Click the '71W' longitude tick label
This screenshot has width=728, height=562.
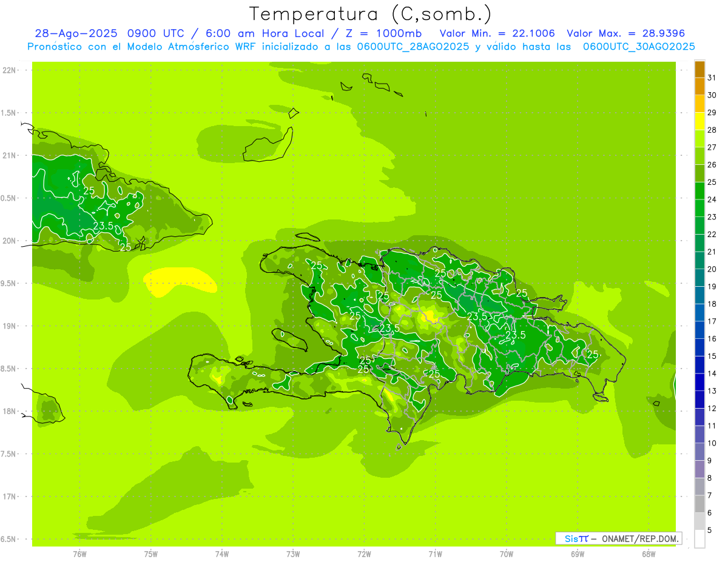tap(435, 554)
